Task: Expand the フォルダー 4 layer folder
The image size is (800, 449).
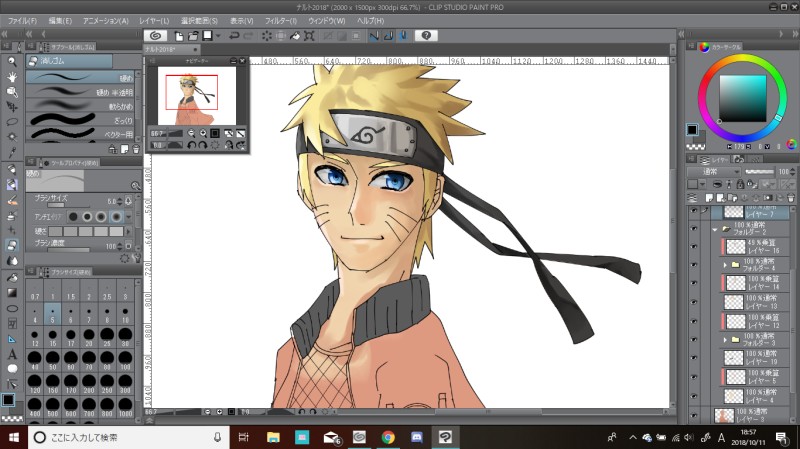Action: coord(726,265)
